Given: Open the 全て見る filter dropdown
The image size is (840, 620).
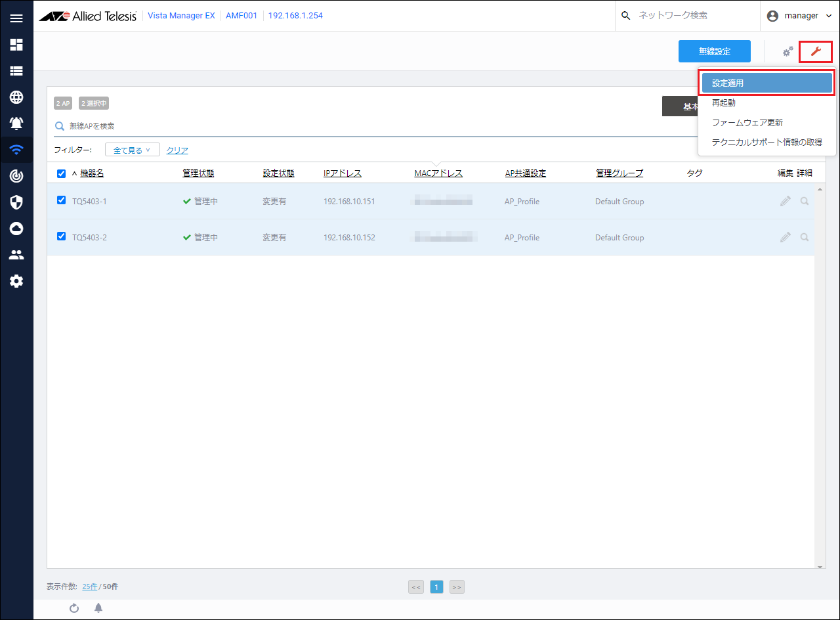Looking at the screenshot, I should click(132, 150).
